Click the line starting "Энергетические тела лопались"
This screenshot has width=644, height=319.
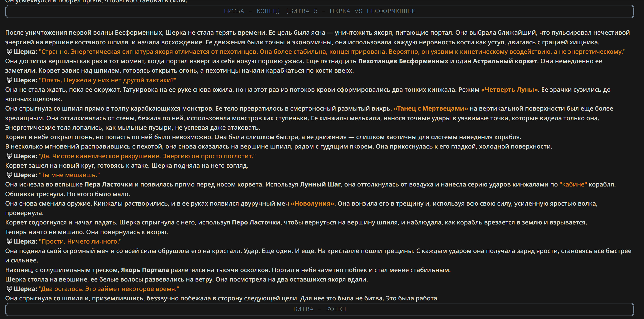[x=133, y=128]
